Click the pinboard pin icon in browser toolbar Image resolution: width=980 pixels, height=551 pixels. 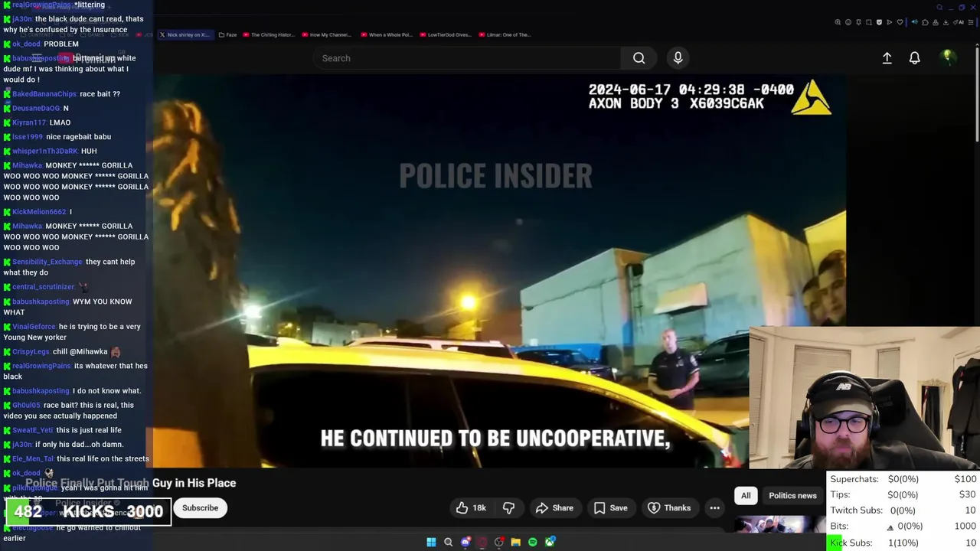point(858,22)
